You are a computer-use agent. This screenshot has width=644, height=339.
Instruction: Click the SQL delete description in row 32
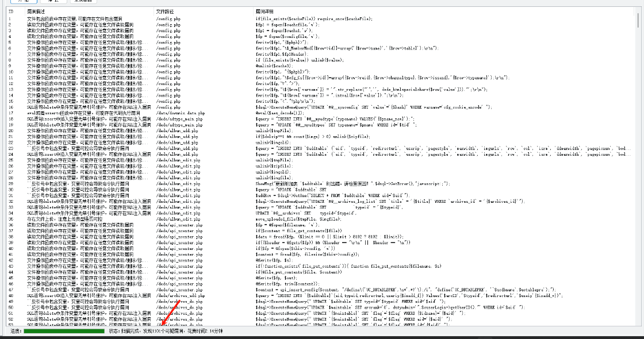click(x=89, y=201)
